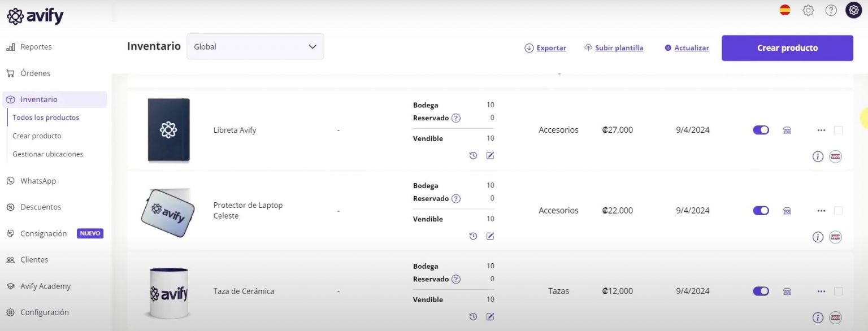Screen dimensions: 868x331
Task: Expand the Reservado help for Taza de Cerámica
Action: (x=456, y=279)
